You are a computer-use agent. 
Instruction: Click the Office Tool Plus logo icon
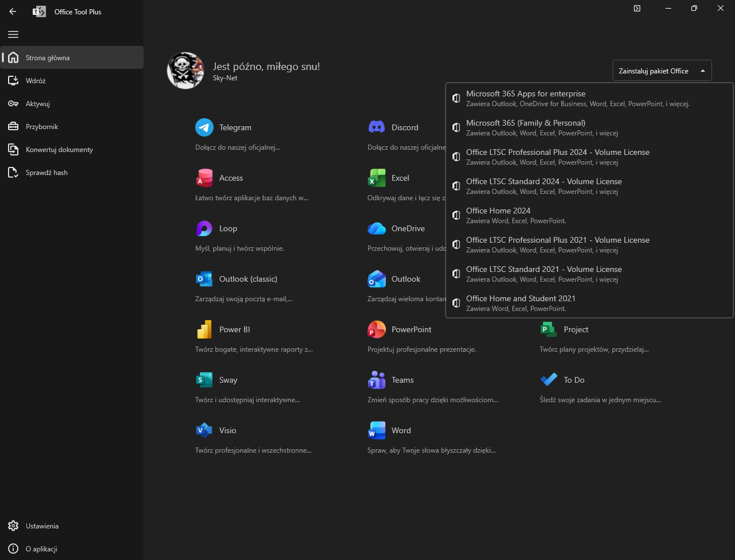coord(39,11)
